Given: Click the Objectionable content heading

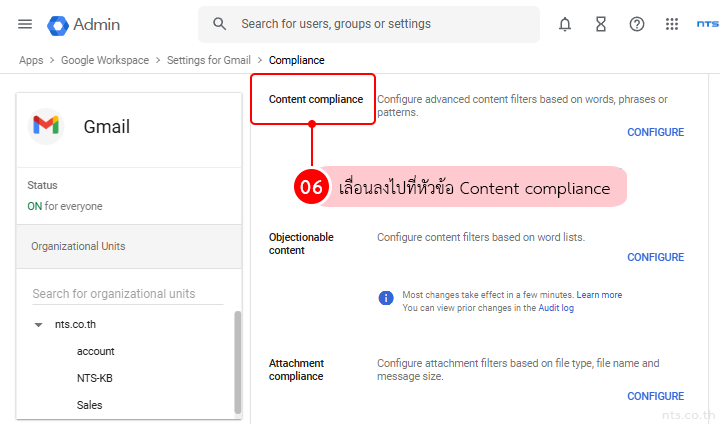Looking at the screenshot, I should click(301, 243).
